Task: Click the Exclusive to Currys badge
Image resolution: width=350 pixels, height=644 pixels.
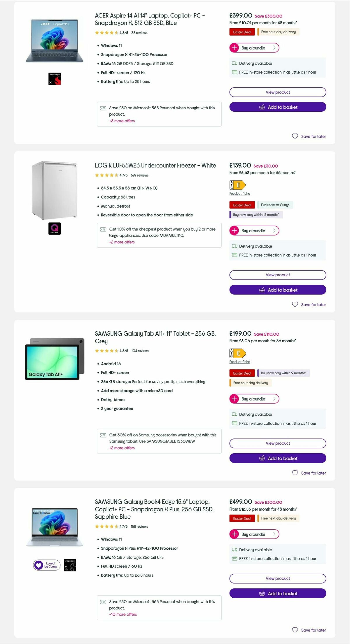Action: click(275, 205)
